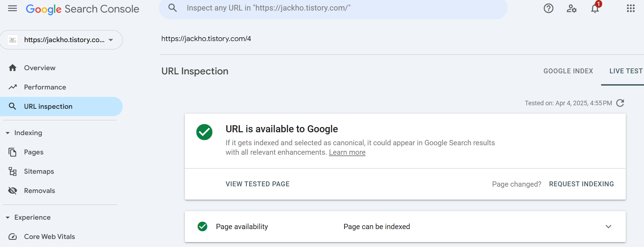
Task: Click the search magnifier icon in URL bar
Action: pyautogui.click(x=173, y=8)
